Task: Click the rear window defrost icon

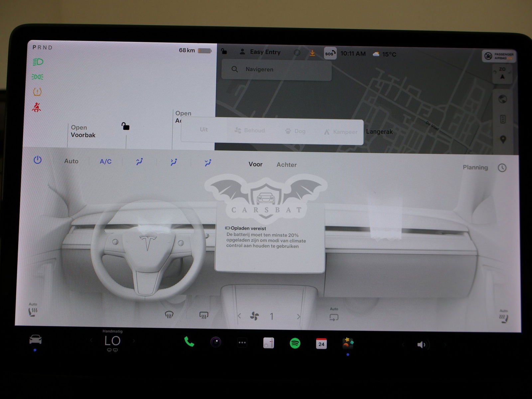Action: point(203,315)
